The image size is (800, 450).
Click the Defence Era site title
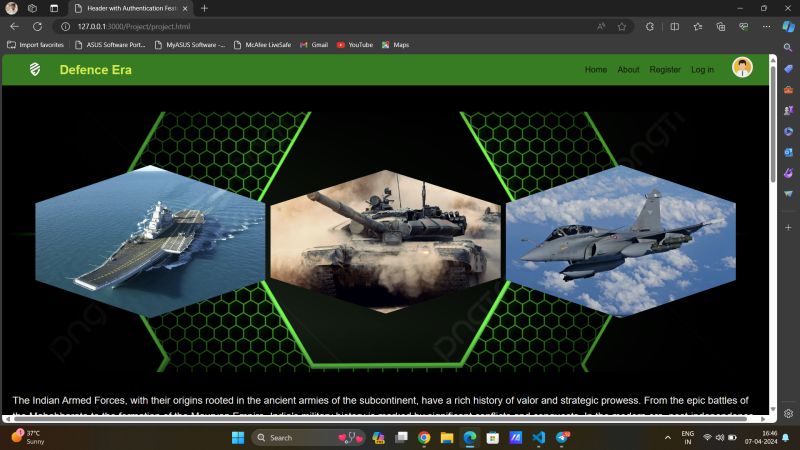click(x=95, y=70)
